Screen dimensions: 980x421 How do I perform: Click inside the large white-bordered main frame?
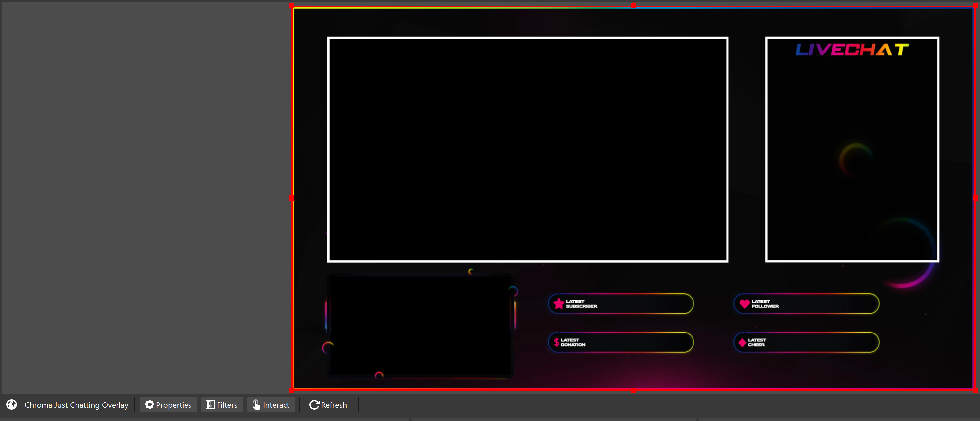pyautogui.click(x=528, y=149)
